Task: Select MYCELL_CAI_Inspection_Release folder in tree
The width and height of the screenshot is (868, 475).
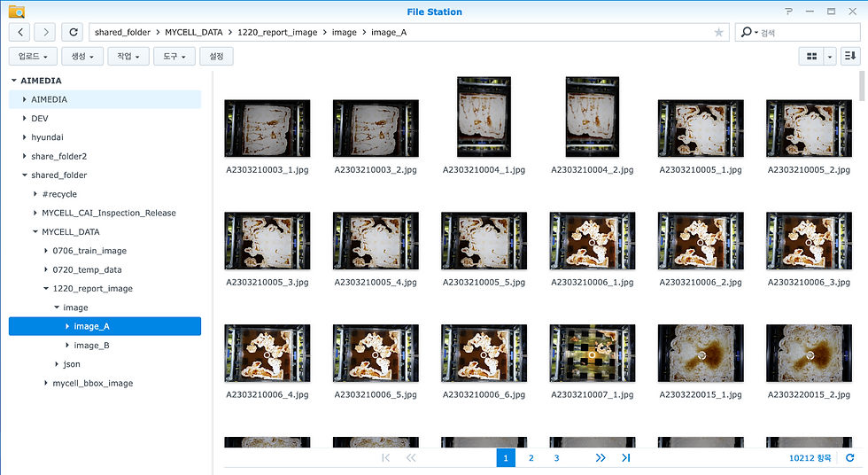Action: [109, 213]
